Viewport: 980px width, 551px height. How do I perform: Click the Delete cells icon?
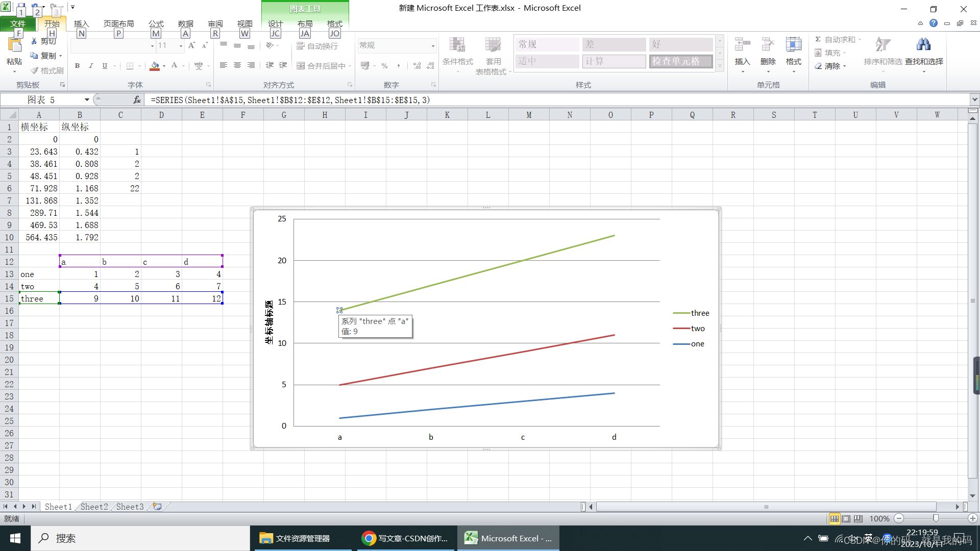coord(768,45)
